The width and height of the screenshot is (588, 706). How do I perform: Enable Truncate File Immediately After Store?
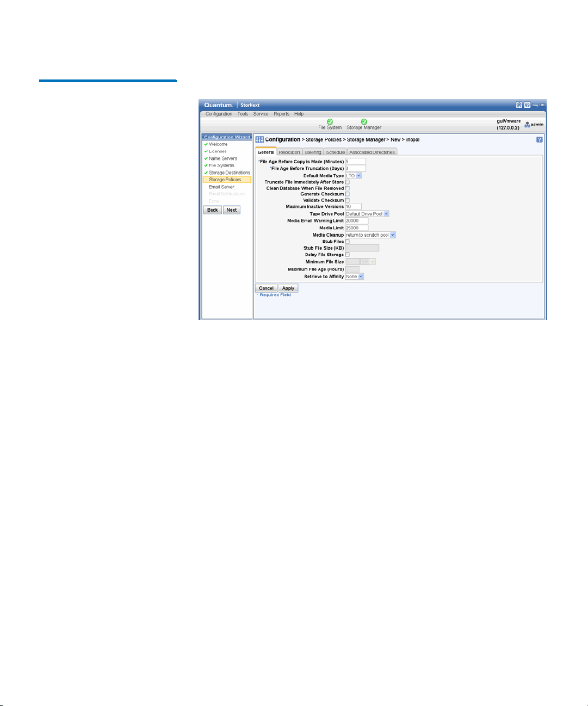point(348,182)
